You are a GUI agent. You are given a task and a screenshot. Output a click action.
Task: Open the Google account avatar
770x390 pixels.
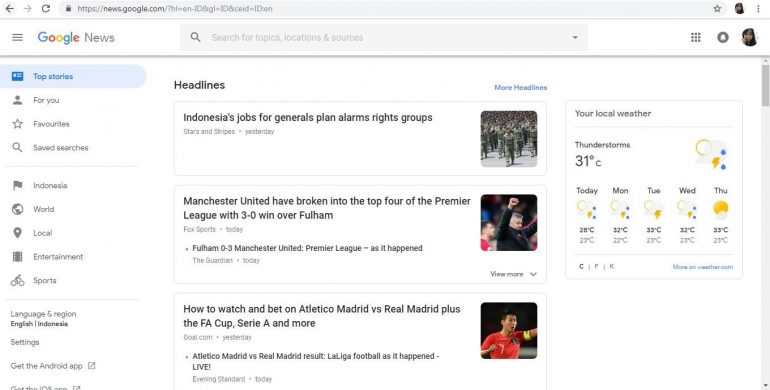(749, 37)
